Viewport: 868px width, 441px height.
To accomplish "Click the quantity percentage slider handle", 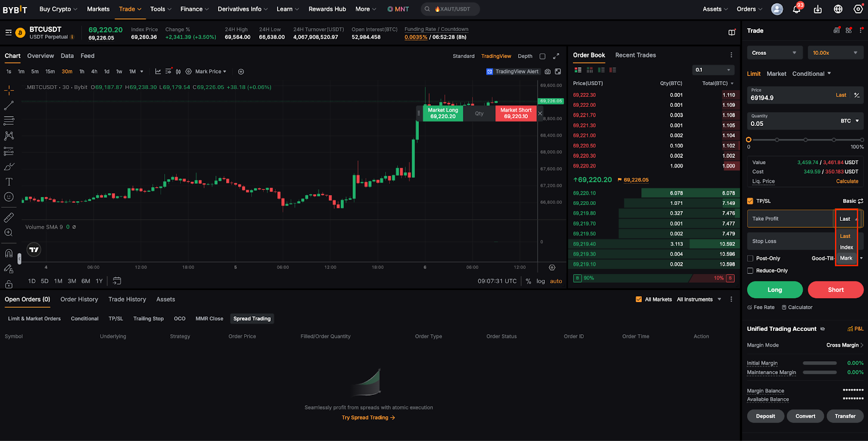I will point(749,140).
